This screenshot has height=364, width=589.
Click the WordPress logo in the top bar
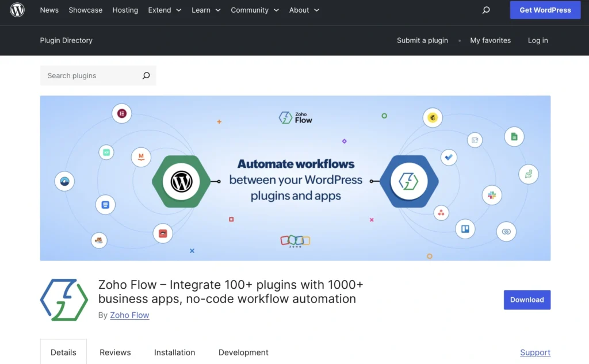17,10
